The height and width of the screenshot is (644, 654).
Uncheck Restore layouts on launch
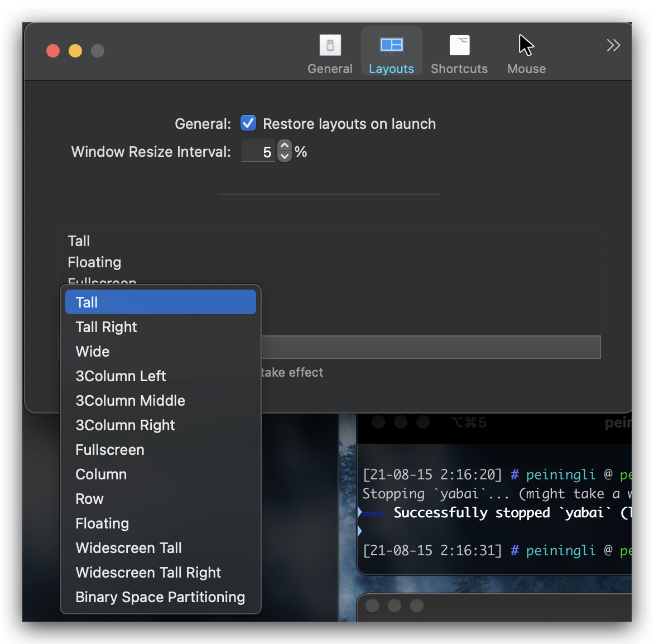(248, 123)
